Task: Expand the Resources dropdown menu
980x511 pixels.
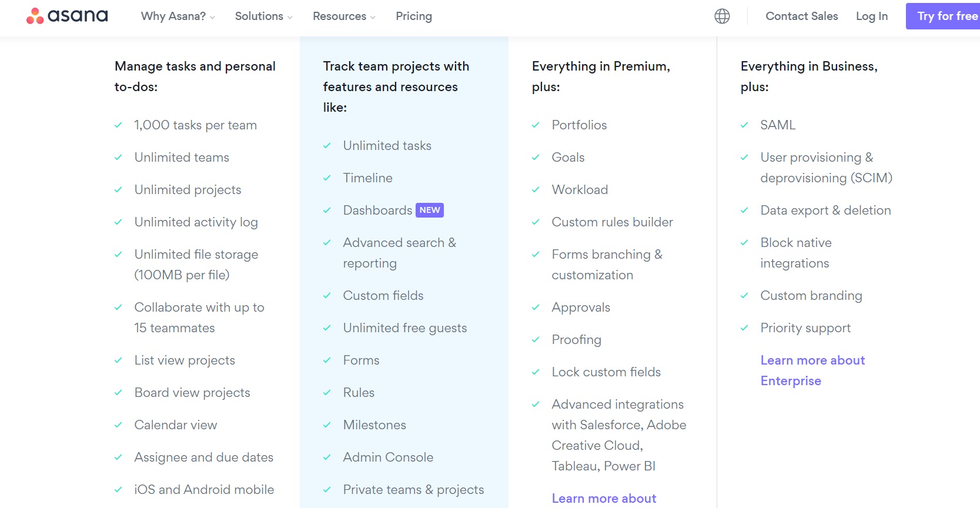Action: tap(344, 16)
